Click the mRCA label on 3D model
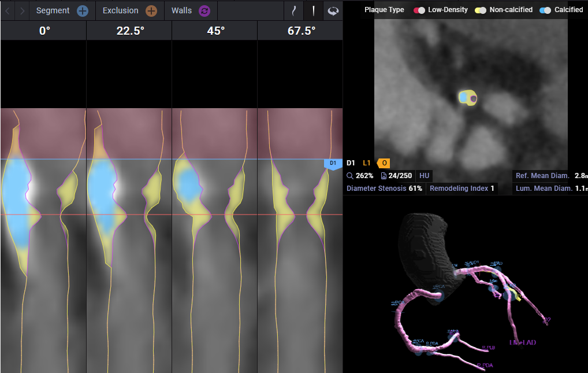This screenshot has width=588, height=373. pos(398,303)
